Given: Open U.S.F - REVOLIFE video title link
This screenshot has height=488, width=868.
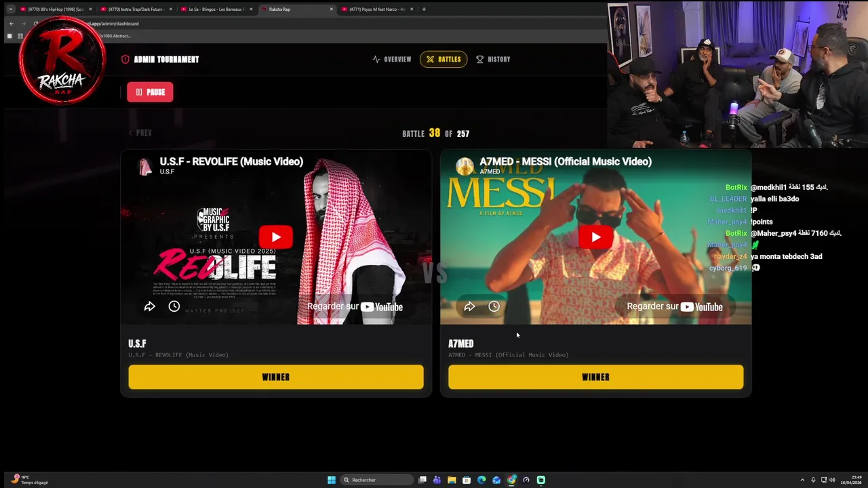Looking at the screenshot, I should tap(231, 161).
